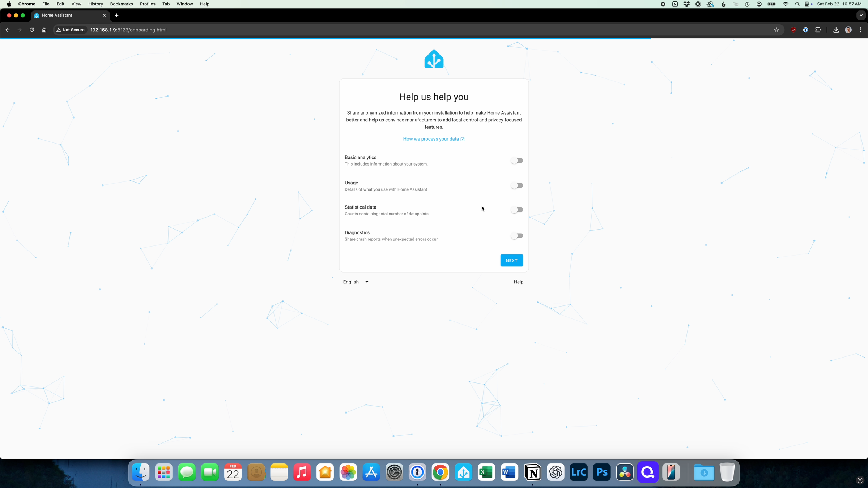Open the Chrome three-dot browser menu
Image resolution: width=868 pixels, height=488 pixels.
pyautogui.click(x=861, y=30)
